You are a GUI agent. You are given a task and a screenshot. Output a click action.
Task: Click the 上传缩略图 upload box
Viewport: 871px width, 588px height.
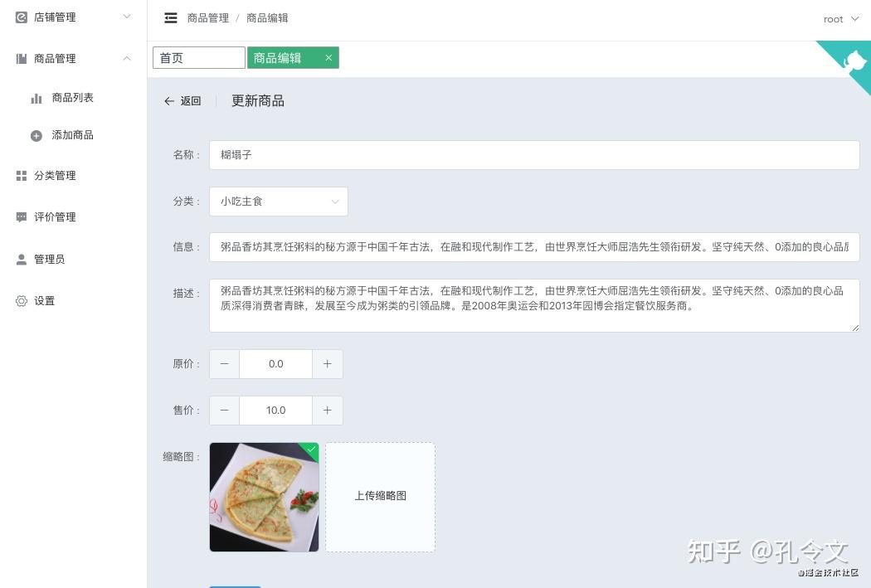point(381,497)
